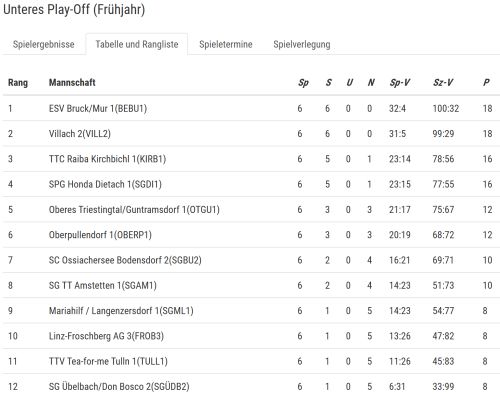Click the Rang column header
Viewport: 500px width, 397px height.
(18, 82)
